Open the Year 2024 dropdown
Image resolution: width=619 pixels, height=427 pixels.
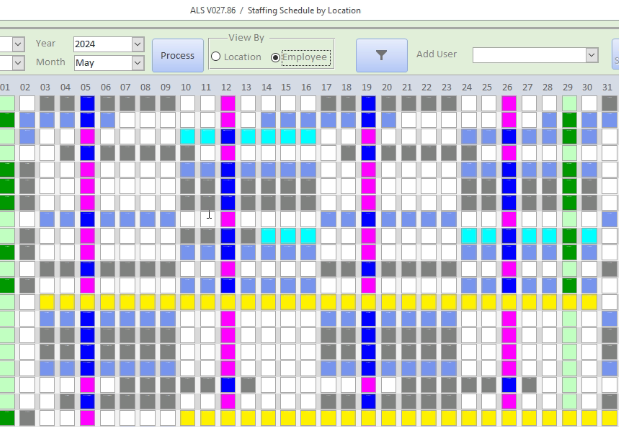click(137, 44)
